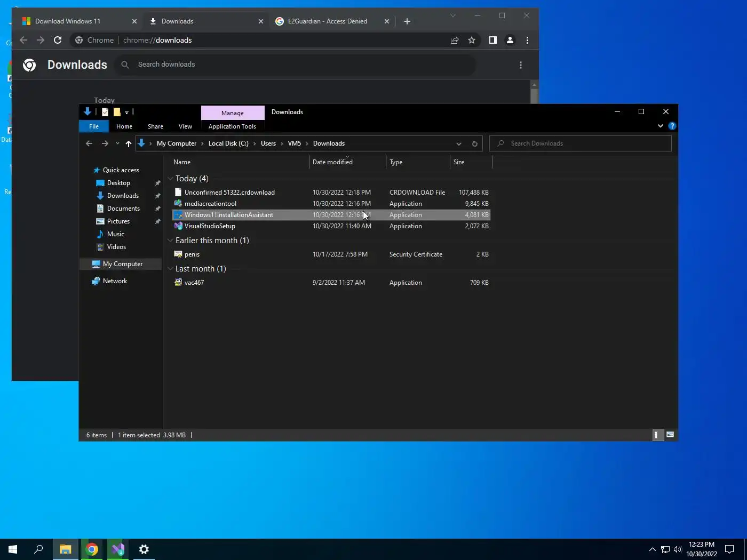Screen dimensions: 747x560
Task: Collapse the Last month (1) group
Action: point(170,269)
